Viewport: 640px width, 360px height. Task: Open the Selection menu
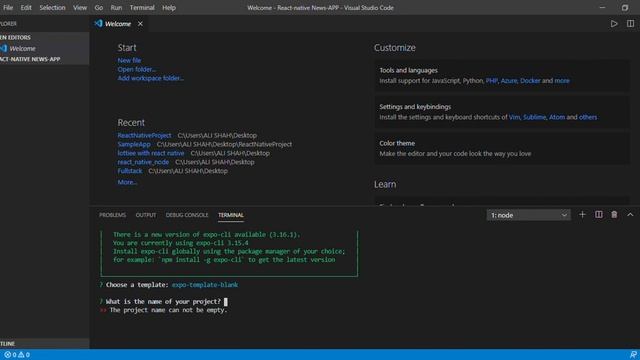(x=52, y=7)
